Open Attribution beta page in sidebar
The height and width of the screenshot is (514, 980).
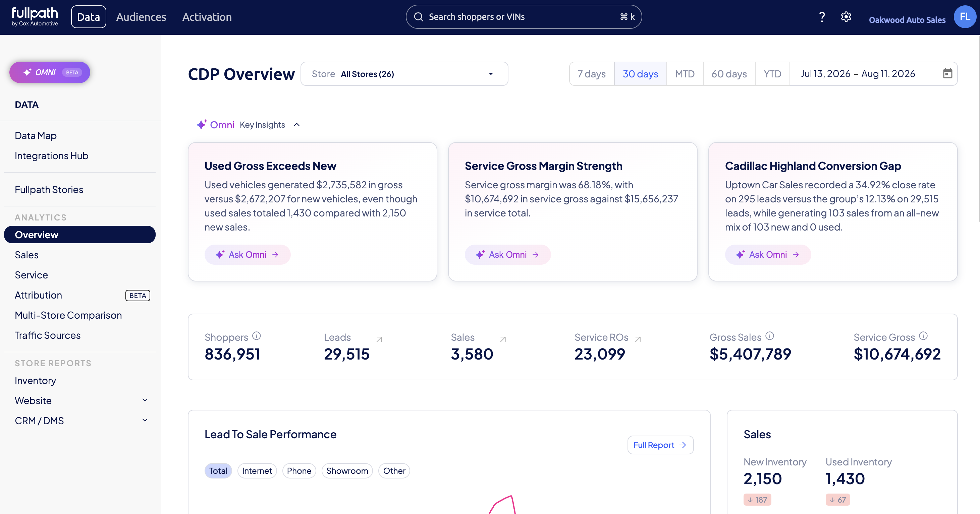coord(39,295)
